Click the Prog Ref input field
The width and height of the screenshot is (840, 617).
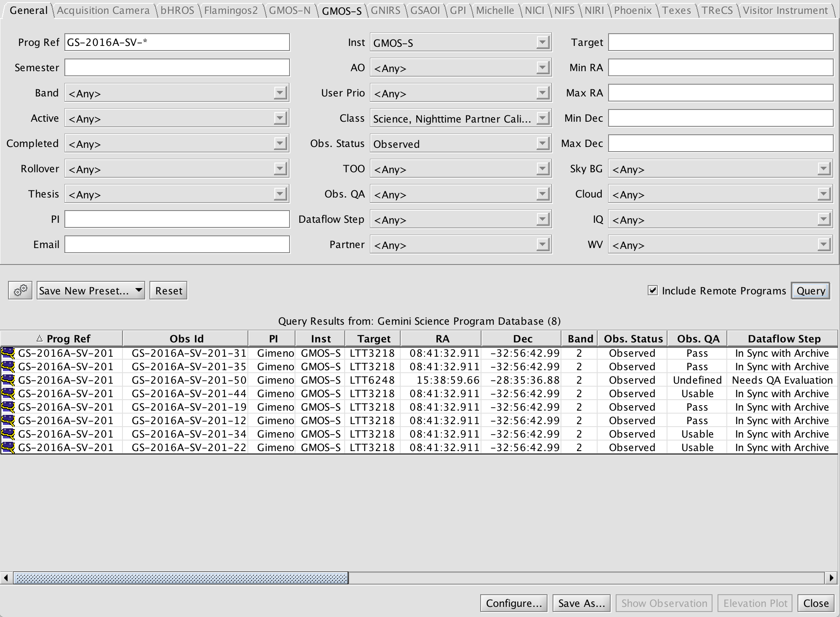pyautogui.click(x=177, y=42)
